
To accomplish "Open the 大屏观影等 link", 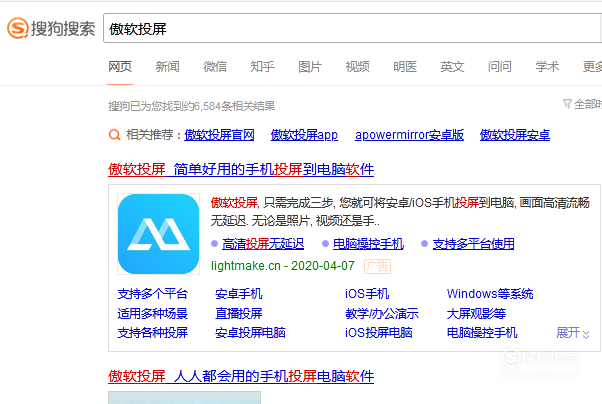I will click(x=476, y=313).
